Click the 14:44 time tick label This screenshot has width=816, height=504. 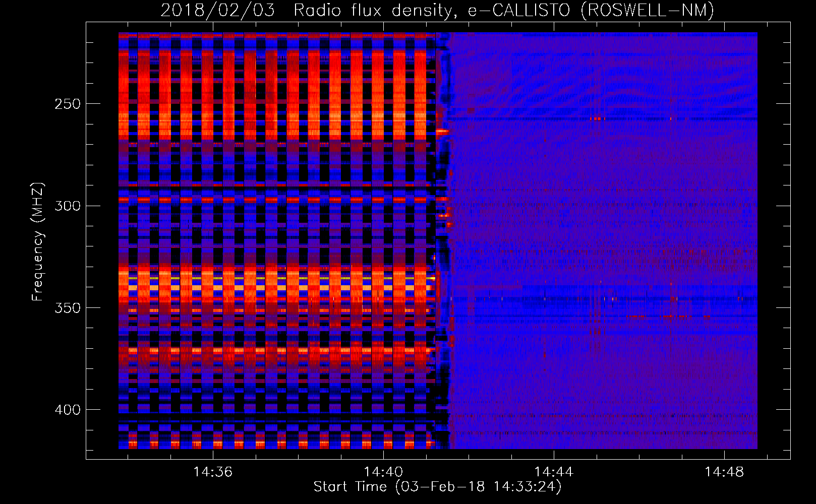pos(554,472)
